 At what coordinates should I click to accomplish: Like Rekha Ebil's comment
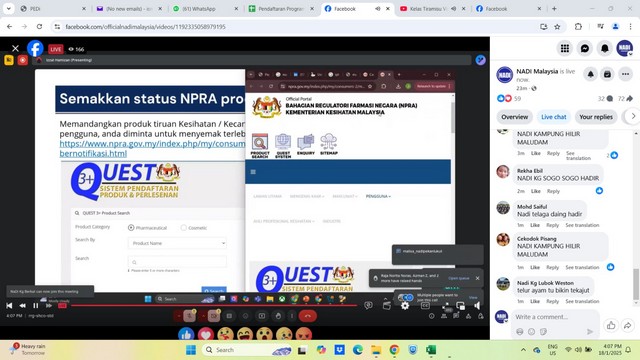point(535,191)
